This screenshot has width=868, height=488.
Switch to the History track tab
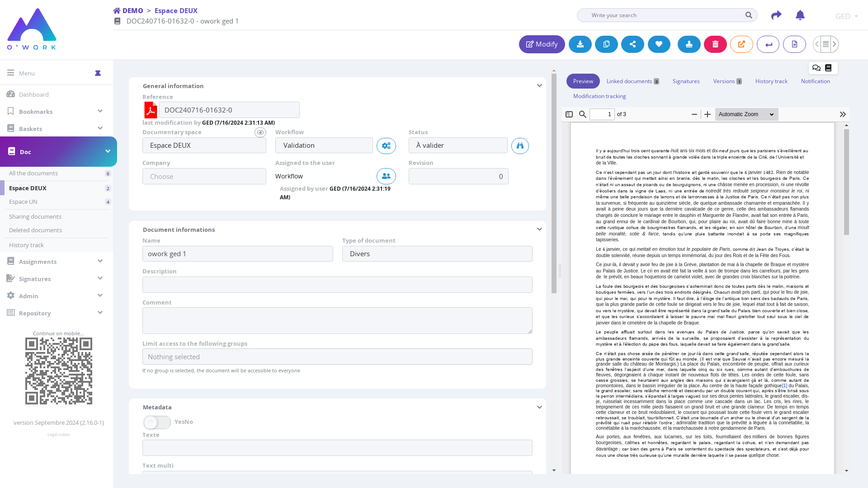(771, 81)
